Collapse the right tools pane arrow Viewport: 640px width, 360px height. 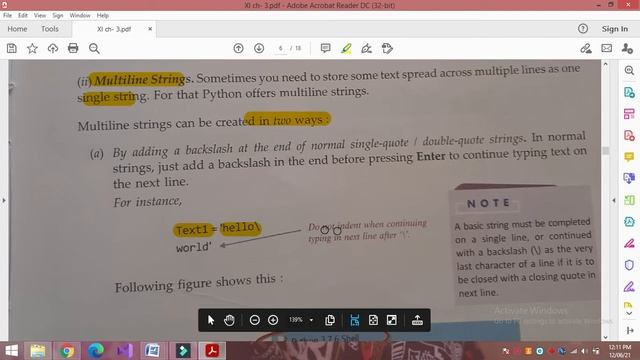pyautogui.click(x=613, y=200)
